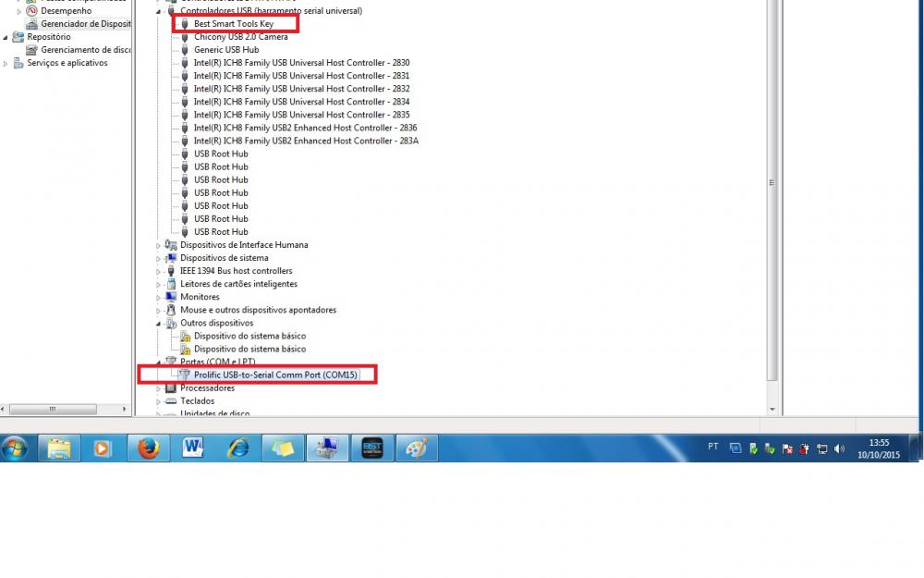Open the network tray icon
Viewport: 924px width, 578px height.
tap(822, 449)
